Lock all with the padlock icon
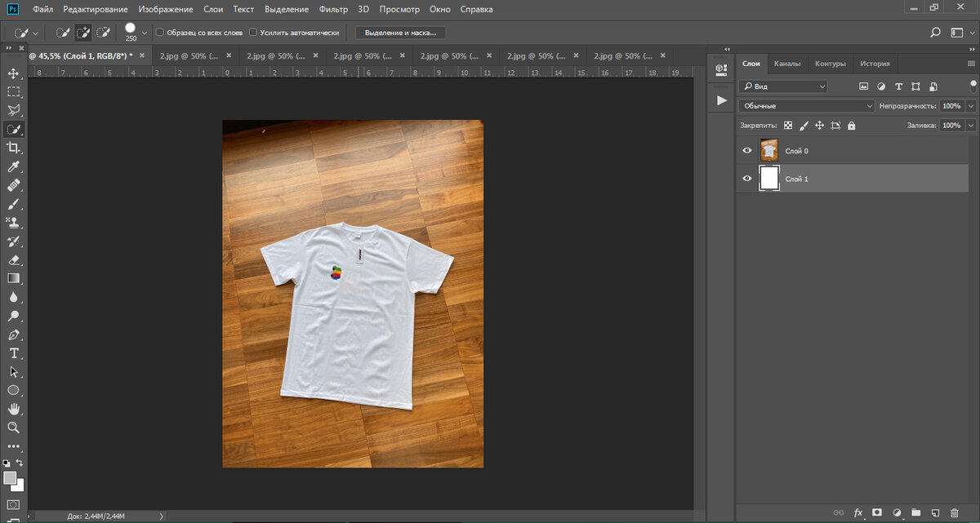This screenshot has width=980, height=523. pyautogui.click(x=851, y=126)
